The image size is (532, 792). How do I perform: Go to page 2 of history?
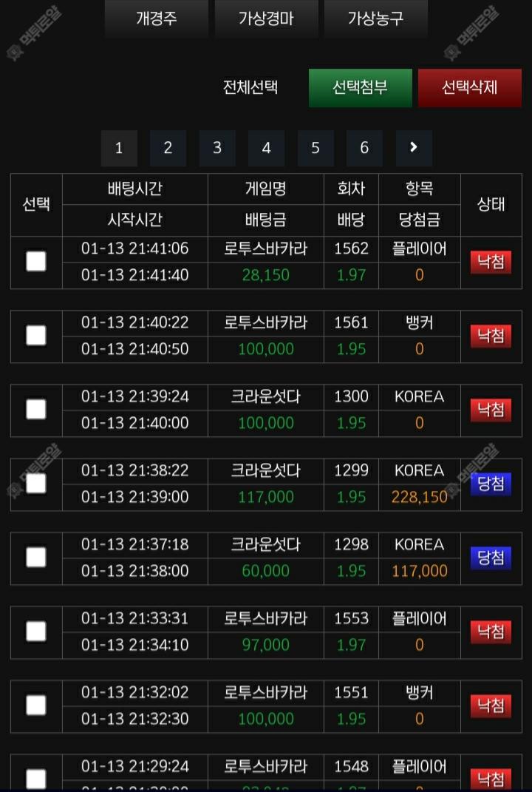click(168, 148)
